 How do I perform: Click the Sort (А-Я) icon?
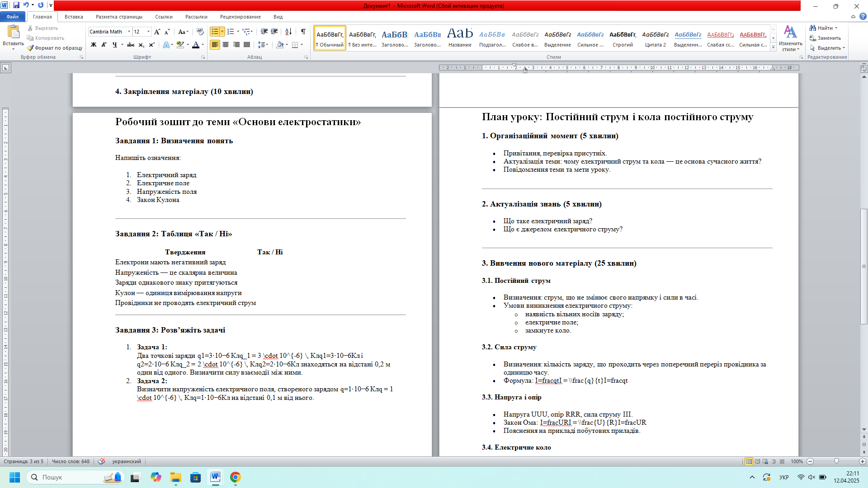(x=288, y=32)
